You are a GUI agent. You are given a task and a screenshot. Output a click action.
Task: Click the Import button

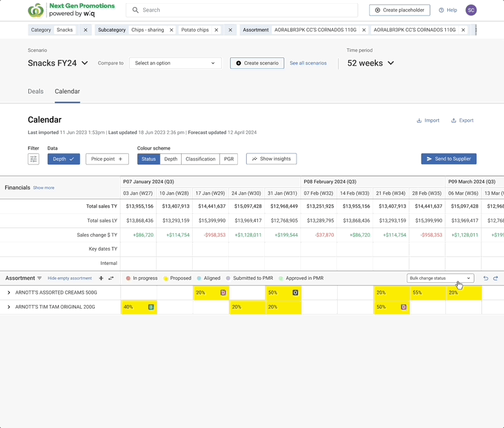click(428, 121)
